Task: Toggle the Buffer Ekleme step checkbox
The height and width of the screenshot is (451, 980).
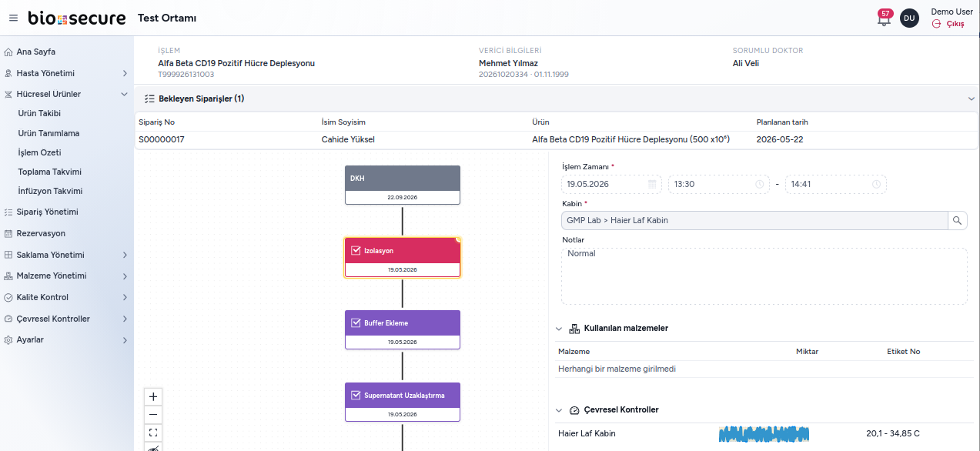Action: (356, 323)
